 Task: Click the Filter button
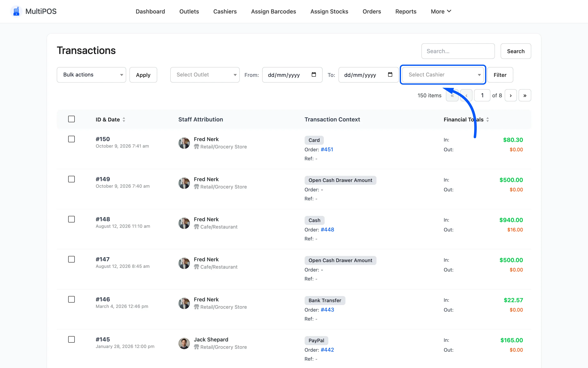pos(500,75)
